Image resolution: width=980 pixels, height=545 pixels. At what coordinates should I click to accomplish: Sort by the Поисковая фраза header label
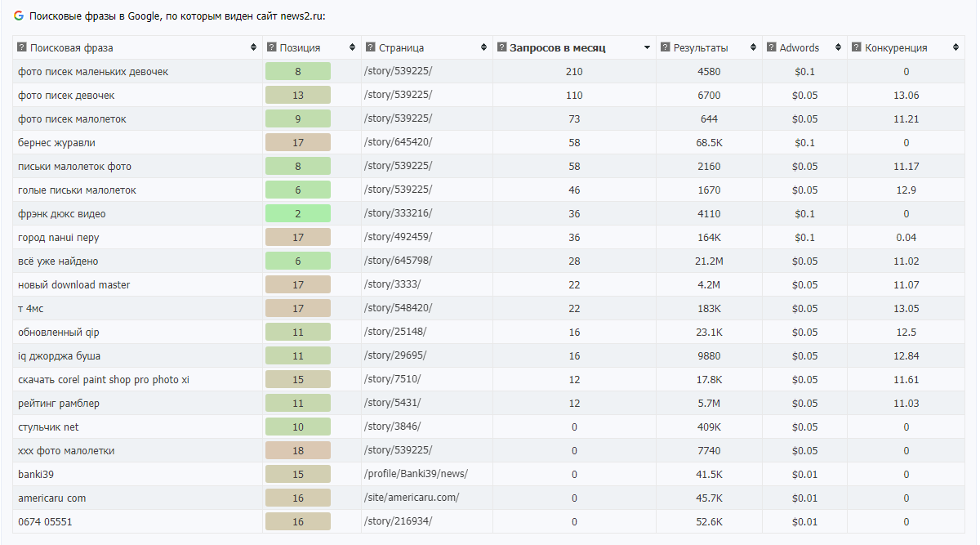pos(72,48)
